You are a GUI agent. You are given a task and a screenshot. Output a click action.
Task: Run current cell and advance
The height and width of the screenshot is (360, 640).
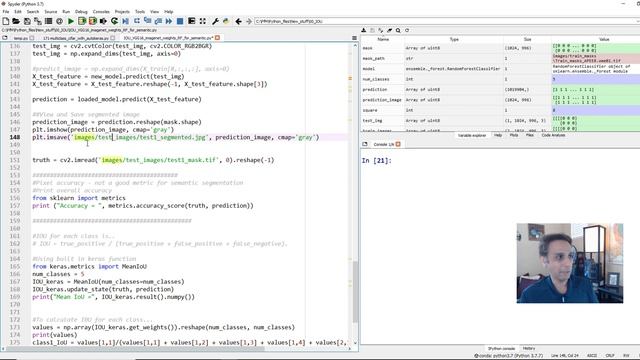coord(93,21)
